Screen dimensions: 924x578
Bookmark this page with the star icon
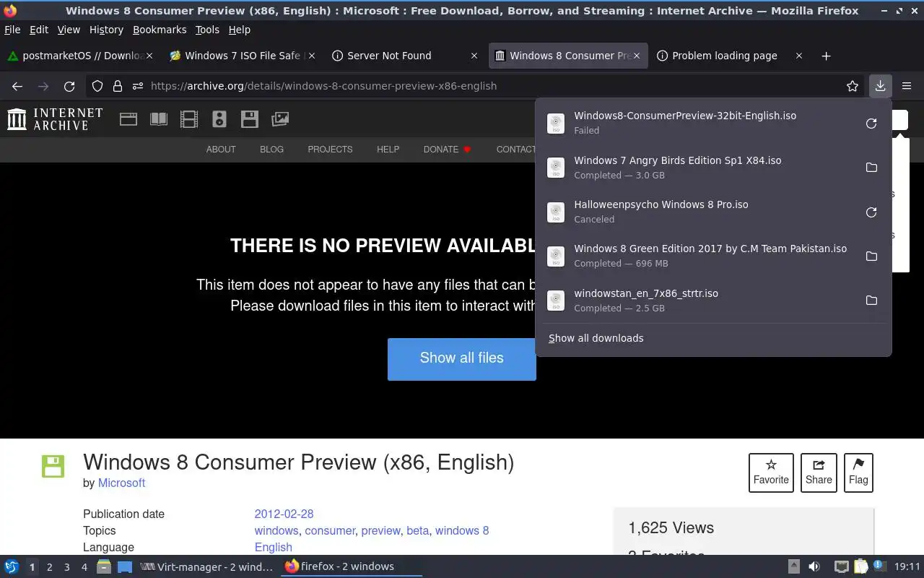click(x=853, y=86)
